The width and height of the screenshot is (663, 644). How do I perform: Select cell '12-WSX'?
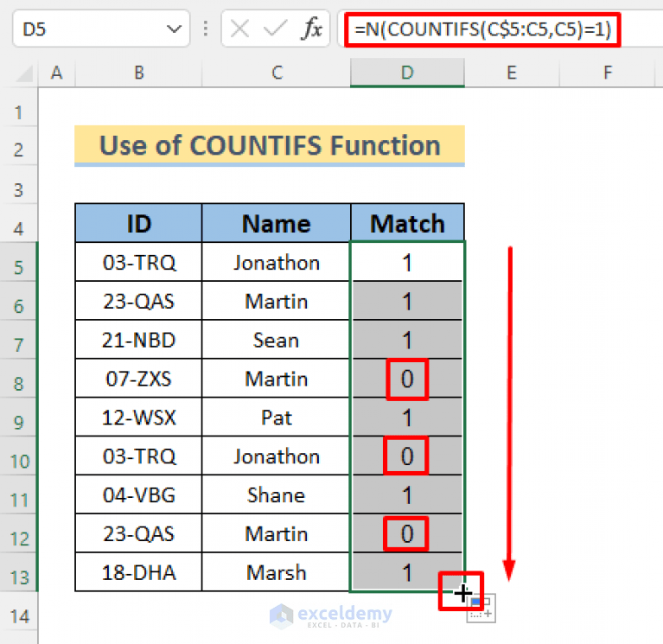coord(138,418)
